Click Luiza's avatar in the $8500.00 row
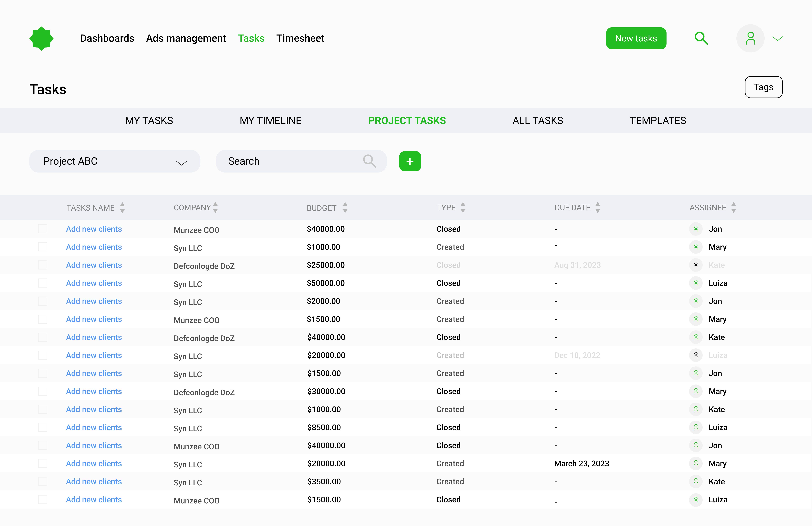Viewport: 812px width, 526px height. click(696, 427)
